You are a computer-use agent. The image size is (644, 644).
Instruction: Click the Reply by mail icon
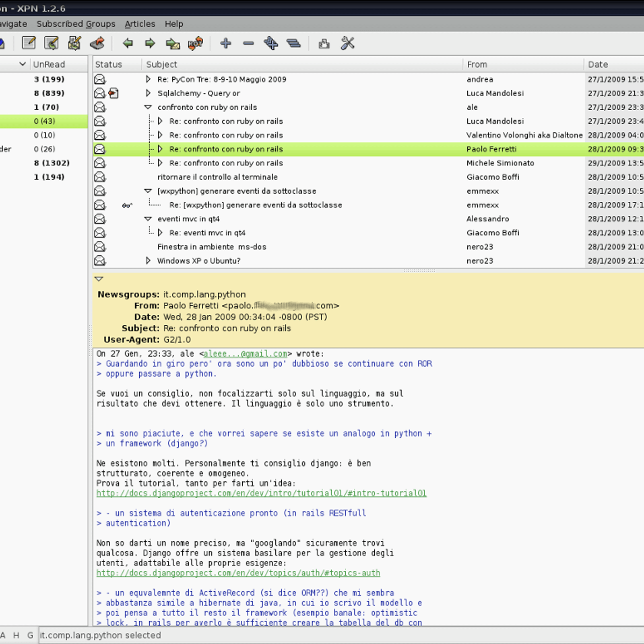[74, 43]
